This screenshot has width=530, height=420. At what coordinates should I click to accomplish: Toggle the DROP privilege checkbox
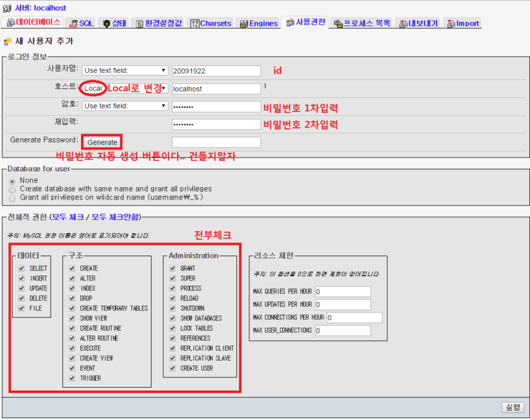pos(72,298)
